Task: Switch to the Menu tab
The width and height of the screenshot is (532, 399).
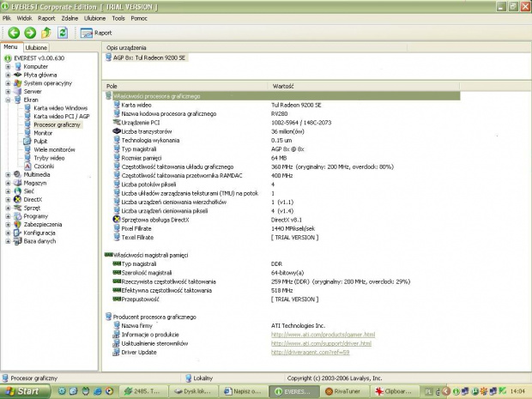Action: [11, 47]
